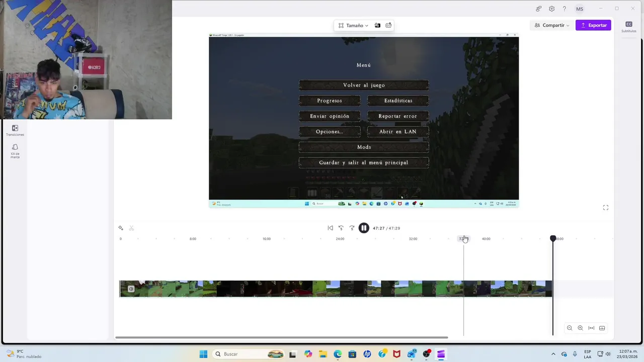Open the HP app from taskbar
The height and width of the screenshot is (362, 644).
367,354
